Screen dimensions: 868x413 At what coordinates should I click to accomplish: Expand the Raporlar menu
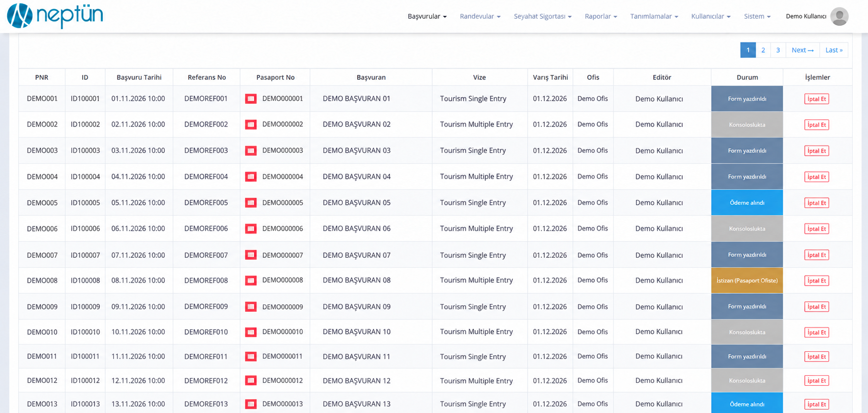[601, 16]
